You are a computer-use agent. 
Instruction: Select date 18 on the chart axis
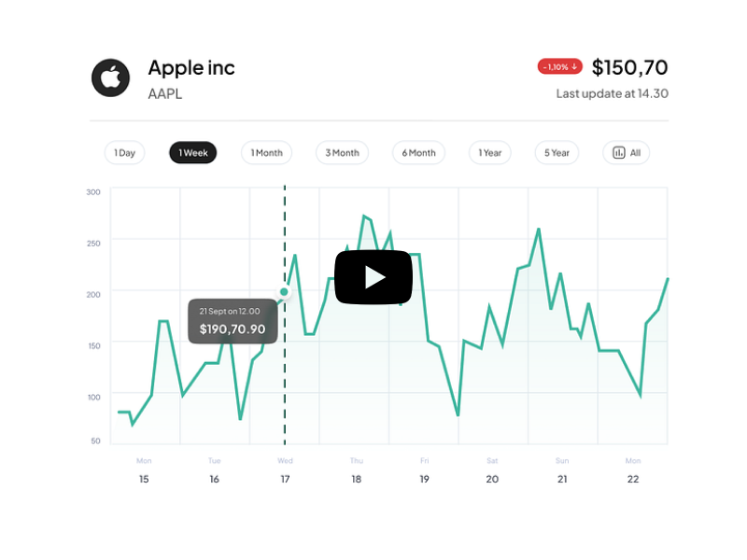click(357, 479)
